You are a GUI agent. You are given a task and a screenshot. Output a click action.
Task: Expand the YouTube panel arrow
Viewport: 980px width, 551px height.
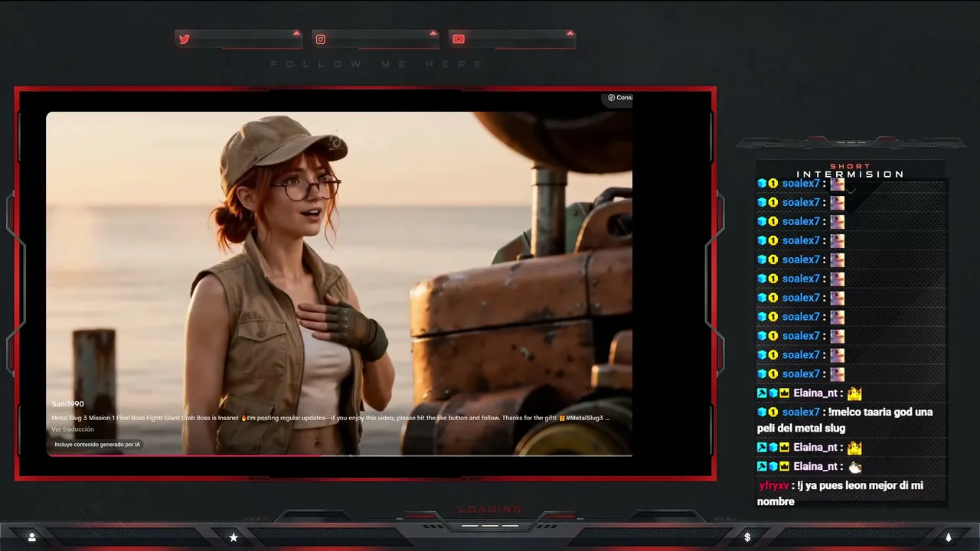pos(570,33)
